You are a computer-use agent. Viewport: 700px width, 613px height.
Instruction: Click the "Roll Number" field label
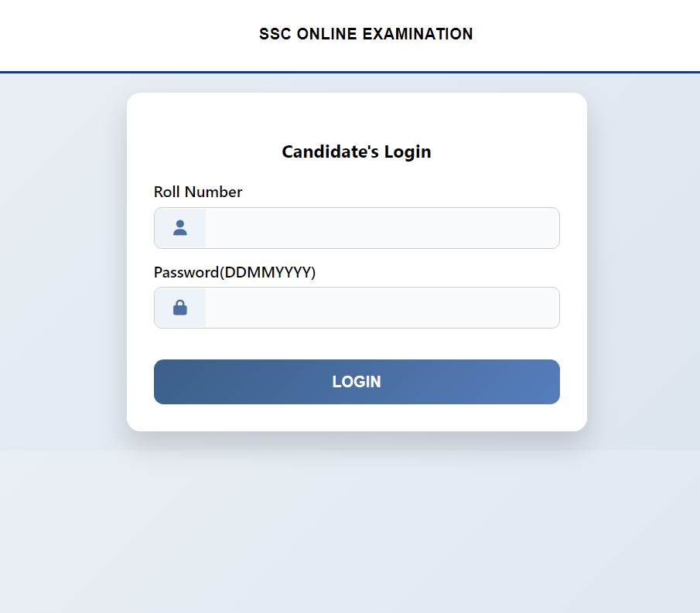198,192
